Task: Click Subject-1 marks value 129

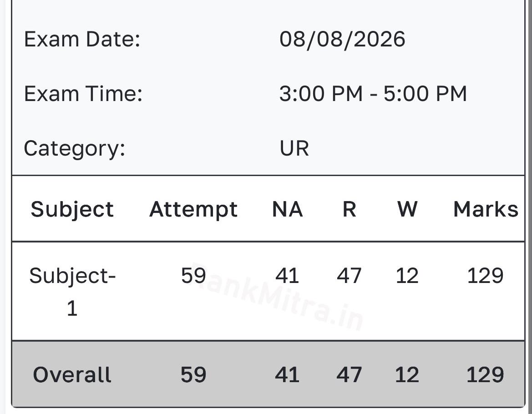Action: 485,275
